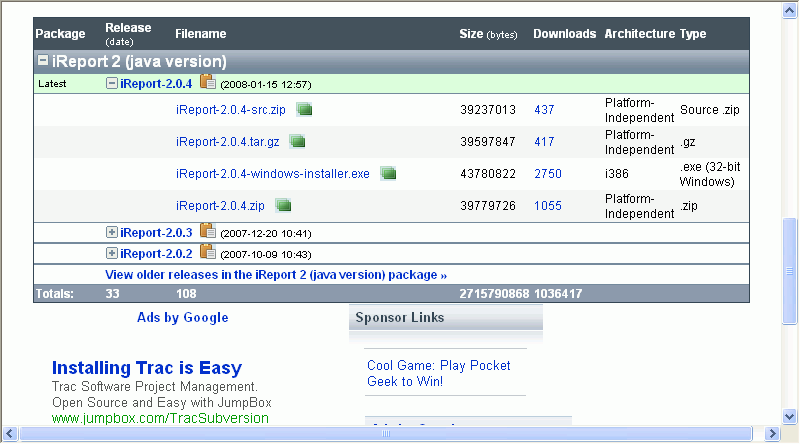Collapse the iReport-2.0.4 release

pyautogui.click(x=112, y=83)
